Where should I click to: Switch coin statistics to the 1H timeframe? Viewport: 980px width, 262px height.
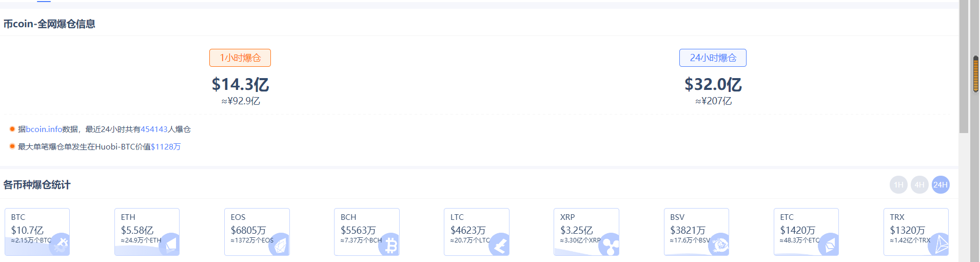tap(898, 185)
